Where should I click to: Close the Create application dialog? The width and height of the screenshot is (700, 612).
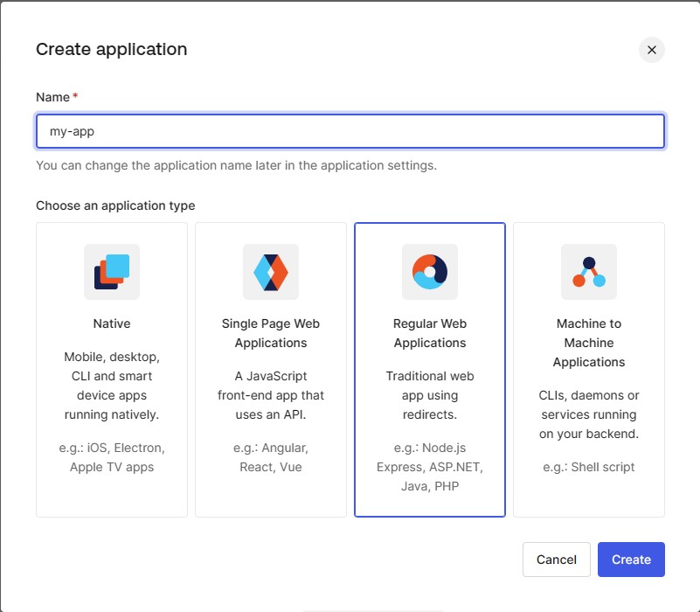651,50
